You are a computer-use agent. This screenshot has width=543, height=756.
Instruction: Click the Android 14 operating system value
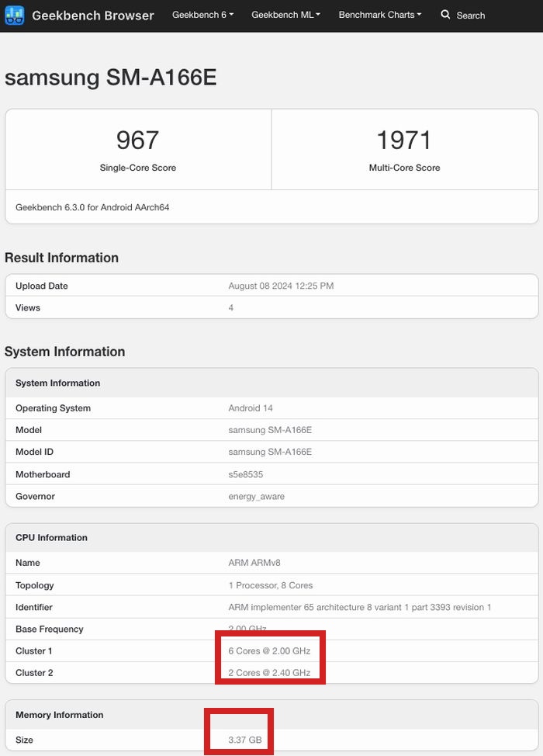pyautogui.click(x=251, y=408)
